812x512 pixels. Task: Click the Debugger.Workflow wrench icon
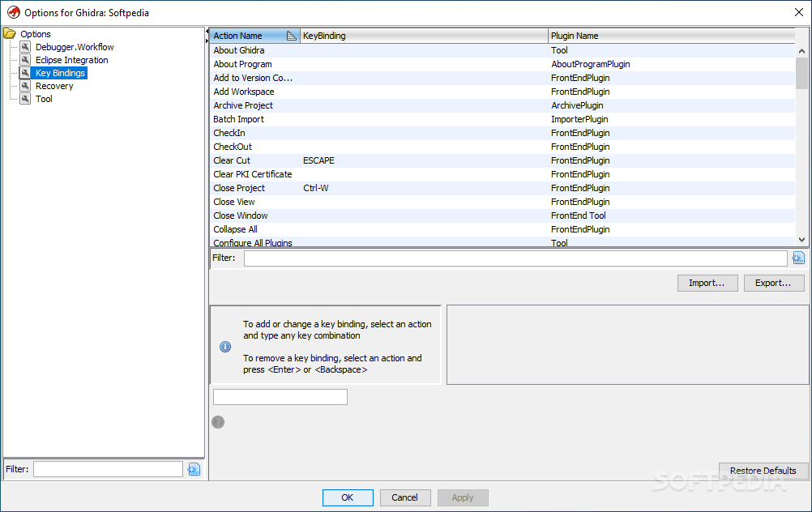tap(25, 47)
